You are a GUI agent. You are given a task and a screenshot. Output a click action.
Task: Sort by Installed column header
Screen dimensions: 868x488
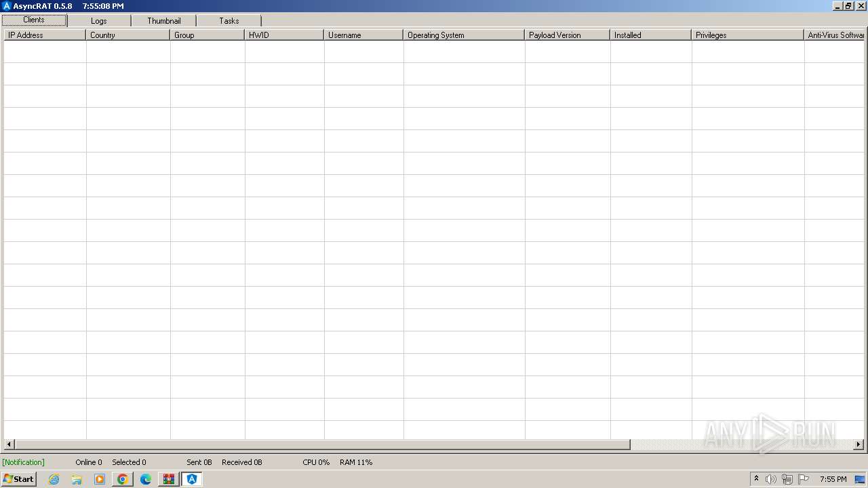pyautogui.click(x=650, y=35)
